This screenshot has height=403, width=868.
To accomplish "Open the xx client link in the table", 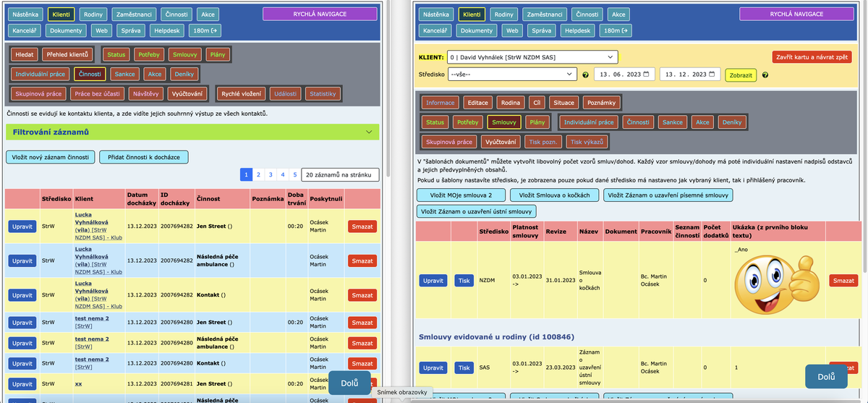I will (x=79, y=383).
